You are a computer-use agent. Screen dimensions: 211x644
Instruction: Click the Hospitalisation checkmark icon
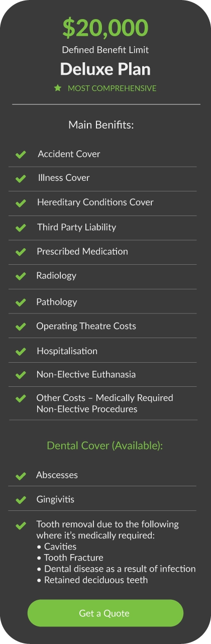[21, 351]
